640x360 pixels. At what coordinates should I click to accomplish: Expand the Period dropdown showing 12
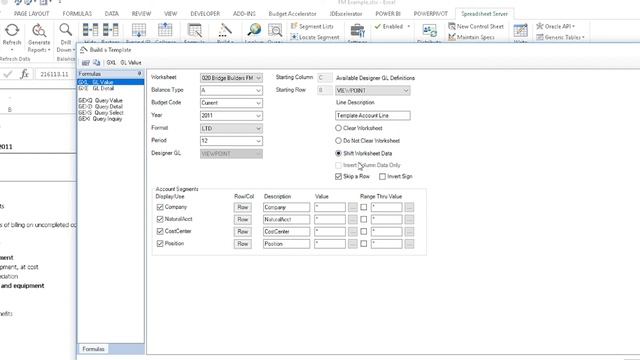click(x=231, y=141)
